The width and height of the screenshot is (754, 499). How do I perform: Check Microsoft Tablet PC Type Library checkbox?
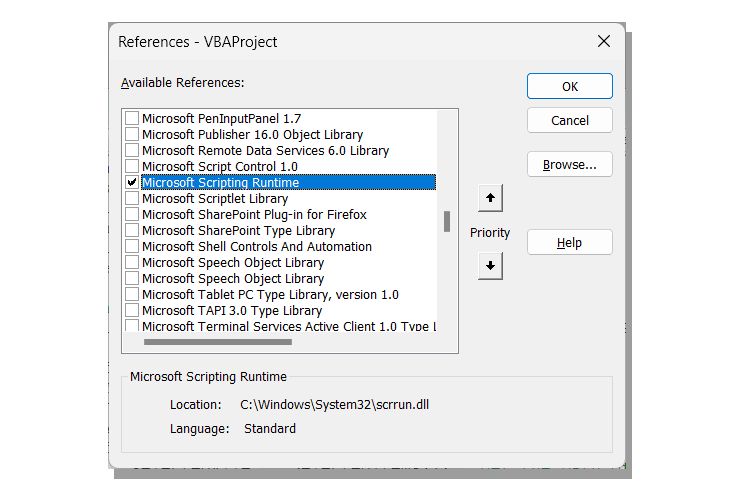132,294
